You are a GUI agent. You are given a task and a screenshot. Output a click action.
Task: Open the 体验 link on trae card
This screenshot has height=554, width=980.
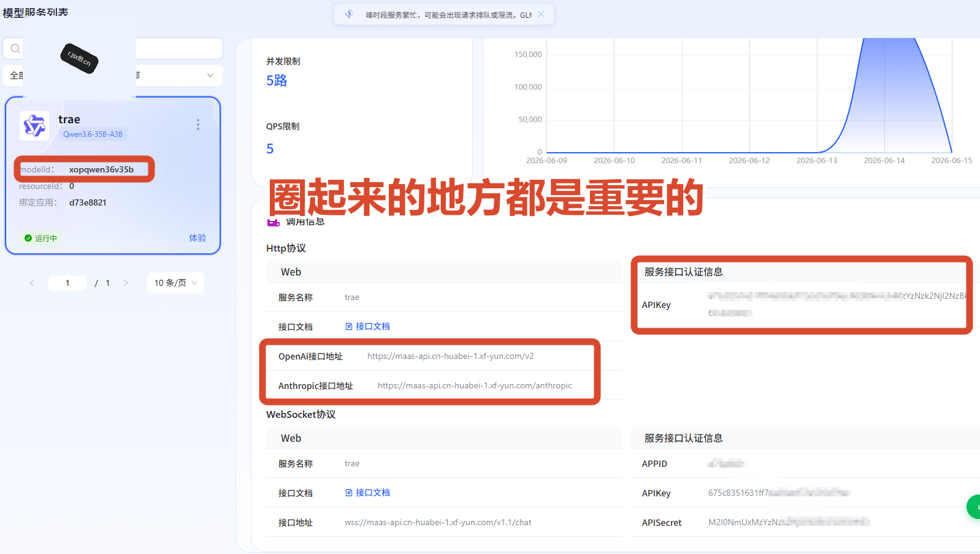(x=197, y=237)
